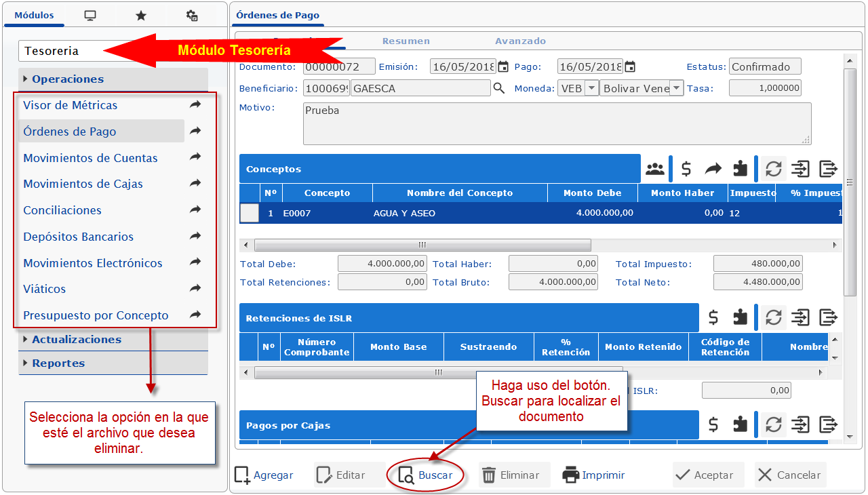Click the Retenciones de ISLR horizontal scrollbar thumb

point(439,372)
